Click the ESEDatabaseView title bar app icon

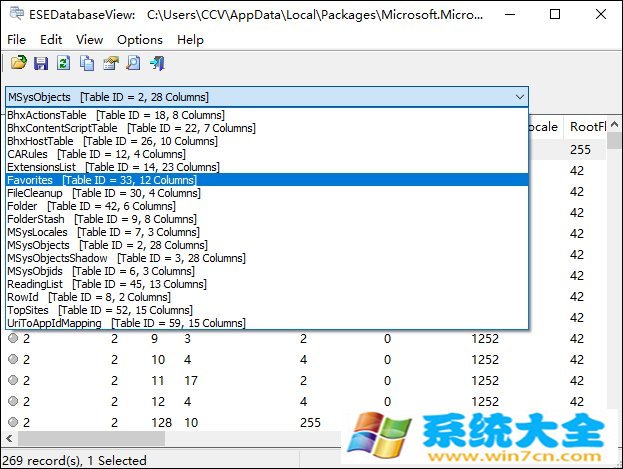point(17,14)
